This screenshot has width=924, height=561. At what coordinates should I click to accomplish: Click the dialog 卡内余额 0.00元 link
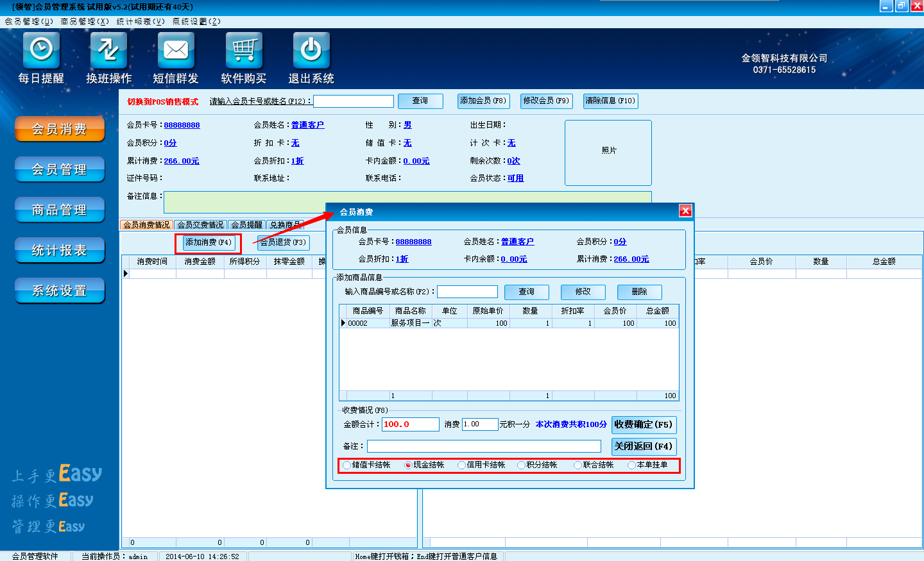click(x=514, y=259)
